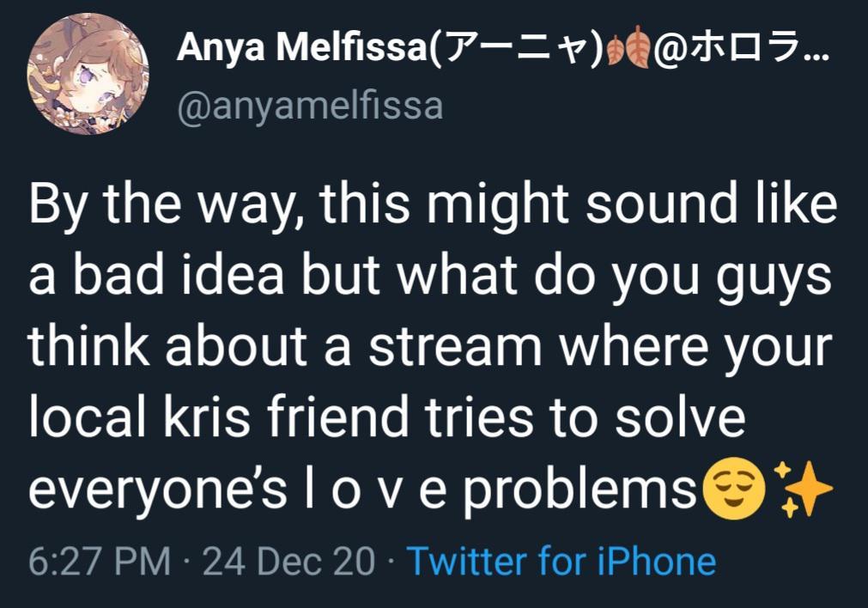This screenshot has width=868, height=608.
Task: Open the Twitter for iPhone source link
Action: [x=561, y=562]
